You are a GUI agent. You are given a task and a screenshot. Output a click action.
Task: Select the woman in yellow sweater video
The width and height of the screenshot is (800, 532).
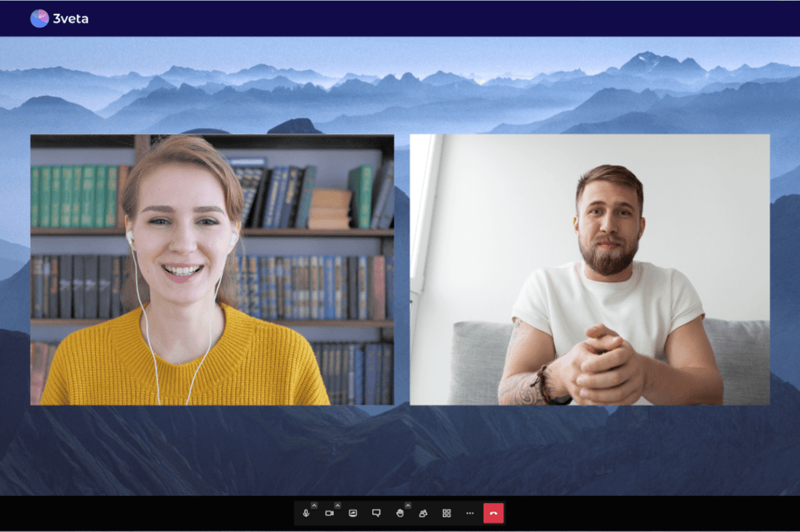click(212, 270)
